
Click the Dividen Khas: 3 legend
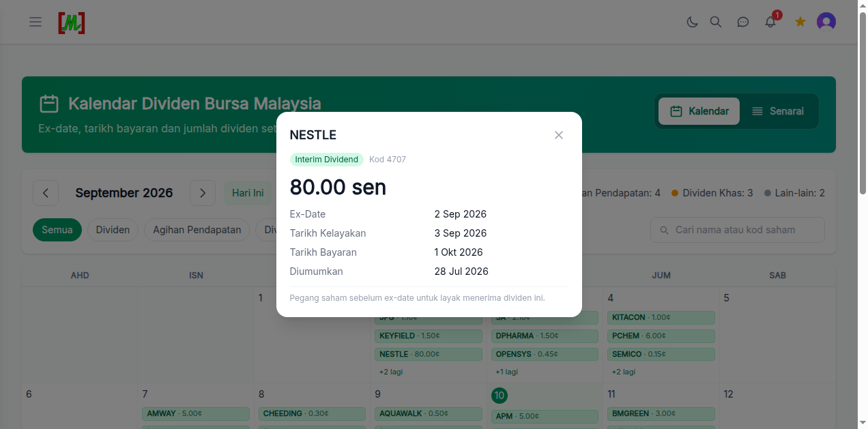712,193
